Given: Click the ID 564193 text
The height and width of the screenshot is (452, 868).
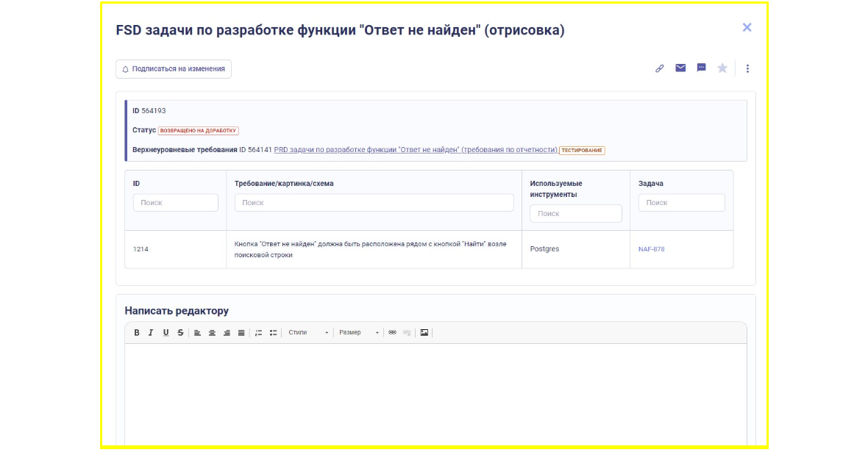Looking at the screenshot, I should [x=149, y=111].
